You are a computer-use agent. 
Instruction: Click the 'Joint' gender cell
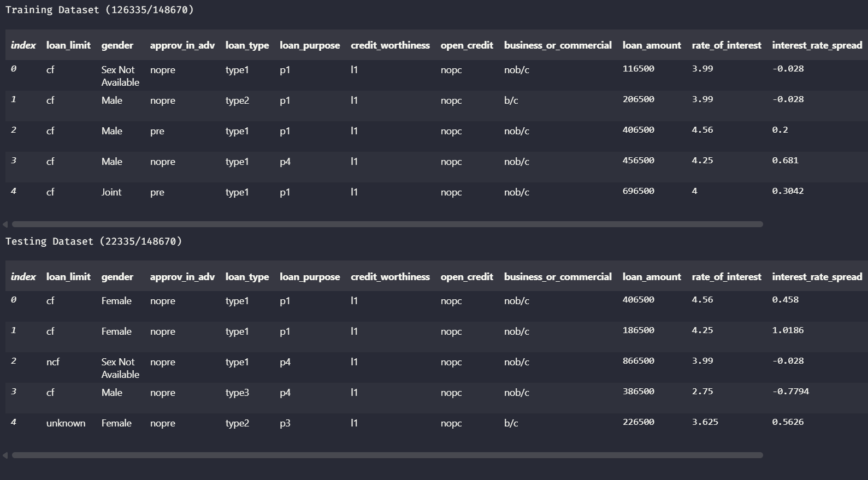pos(111,192)
